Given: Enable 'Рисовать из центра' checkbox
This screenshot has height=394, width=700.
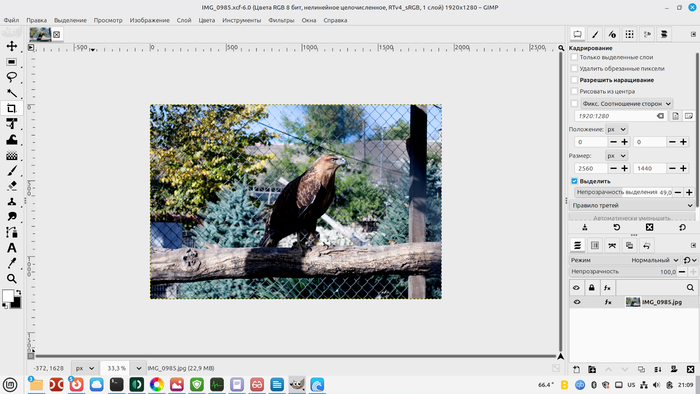Looking at the screenshot, I should (x=575, y=91).
